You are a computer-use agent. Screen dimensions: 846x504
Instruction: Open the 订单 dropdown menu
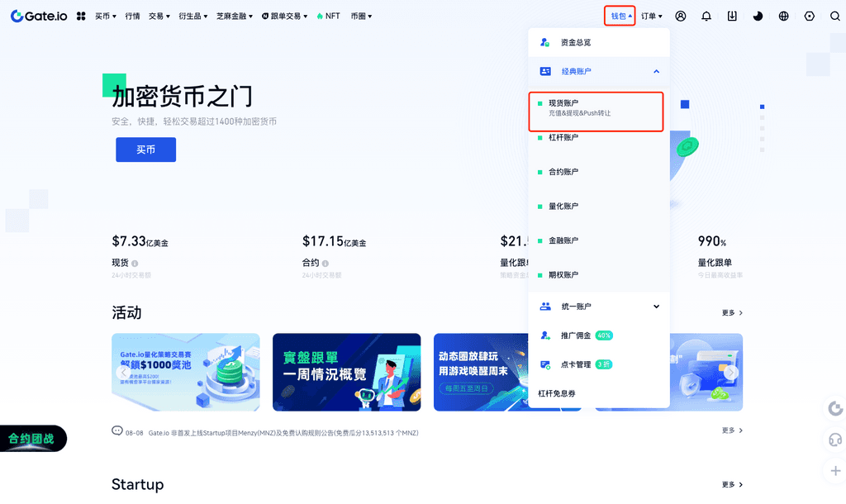[652, 16]
